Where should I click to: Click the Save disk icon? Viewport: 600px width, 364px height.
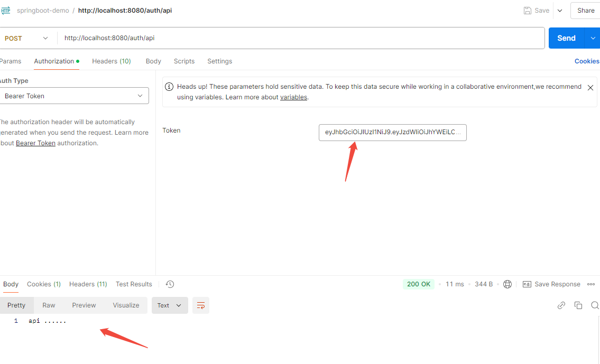tap(527, 11)
